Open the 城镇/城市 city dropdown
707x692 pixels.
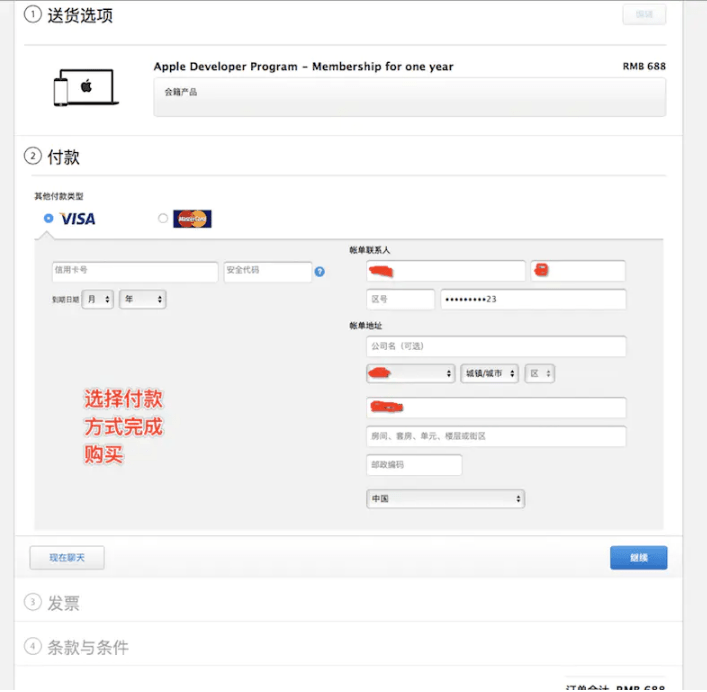[490, 373]
